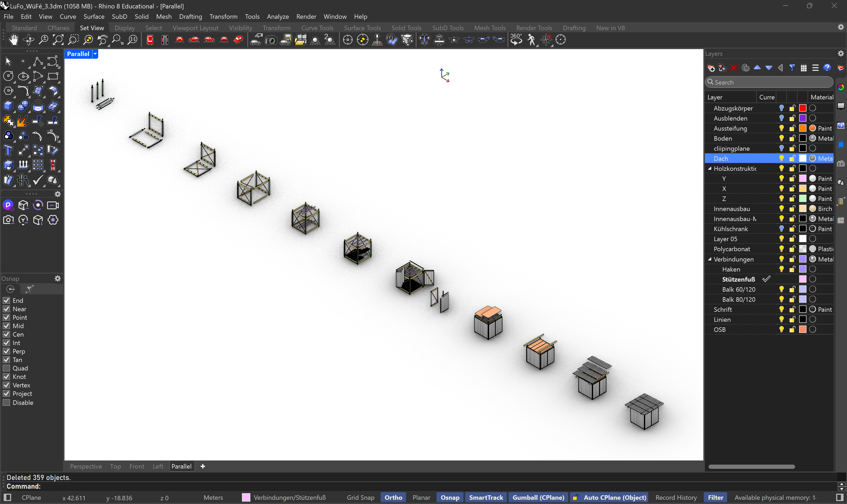Open Layers panel help icon
The image size is (847, 504).
tap(827, 68)
